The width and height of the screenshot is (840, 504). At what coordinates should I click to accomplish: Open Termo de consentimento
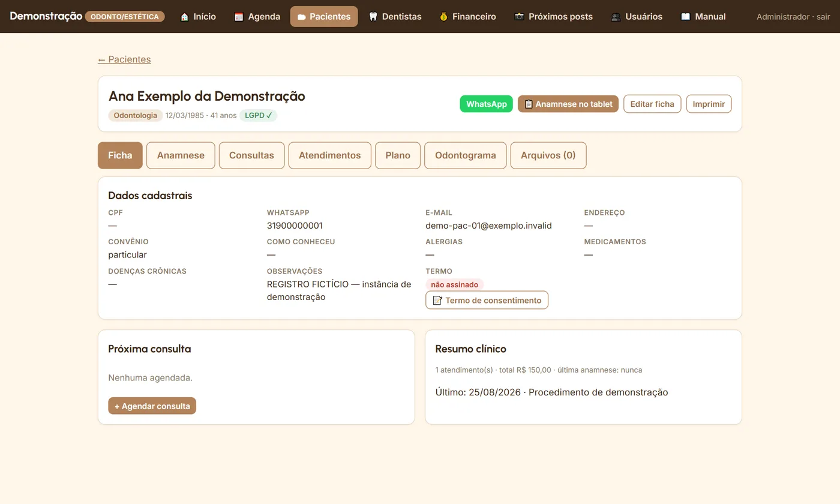tap(487, 300)
